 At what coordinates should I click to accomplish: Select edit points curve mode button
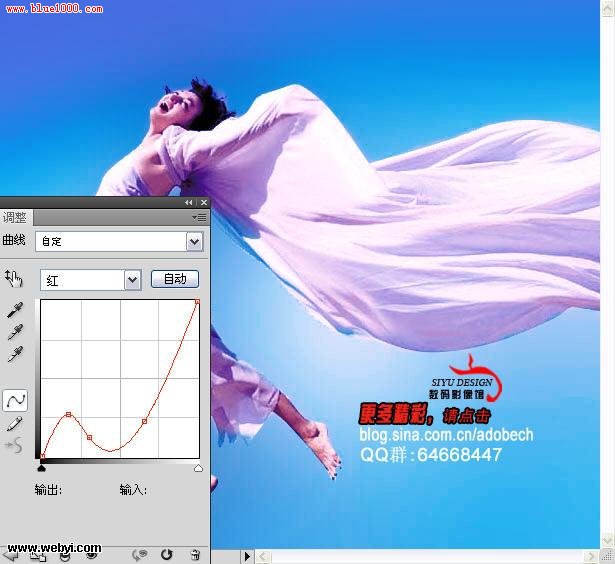(x=15, y=400)
